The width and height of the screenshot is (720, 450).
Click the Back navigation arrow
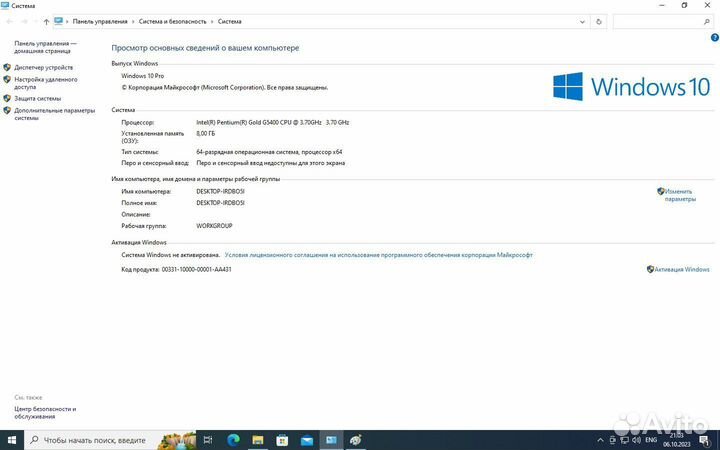pyautogui.click(x=9, y=22)
